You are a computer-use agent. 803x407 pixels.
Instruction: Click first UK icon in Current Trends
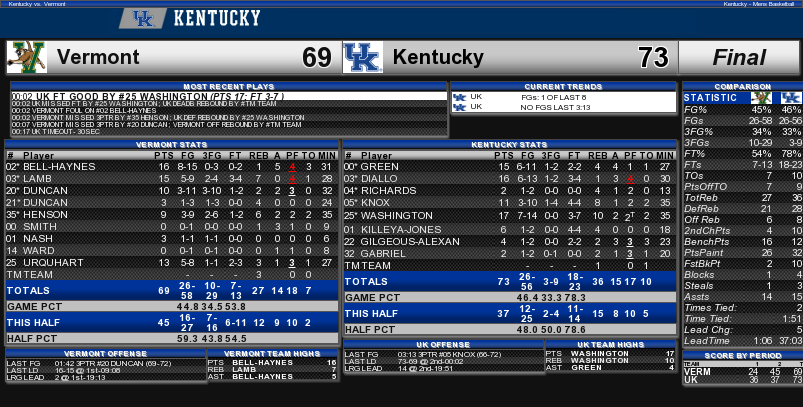459,97
